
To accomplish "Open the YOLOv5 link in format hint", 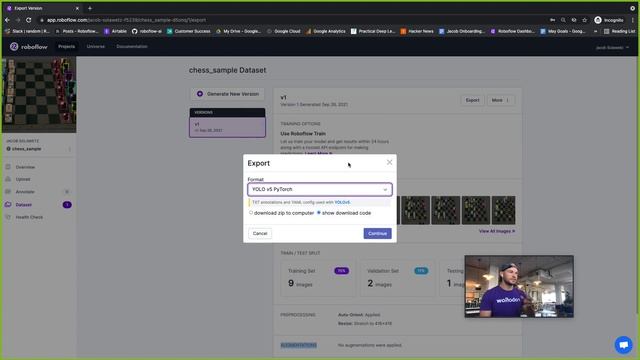I will [x=342, y=202].
